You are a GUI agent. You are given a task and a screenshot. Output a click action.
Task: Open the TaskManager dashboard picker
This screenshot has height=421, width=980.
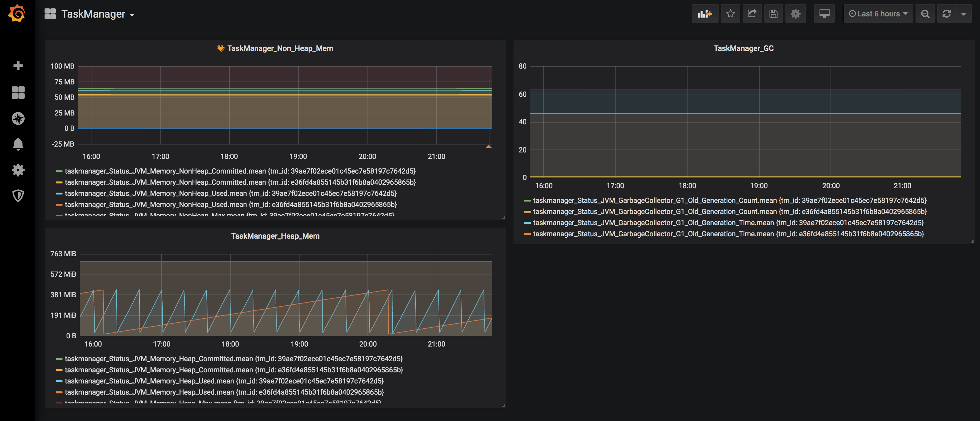click(x=98, y=14)
